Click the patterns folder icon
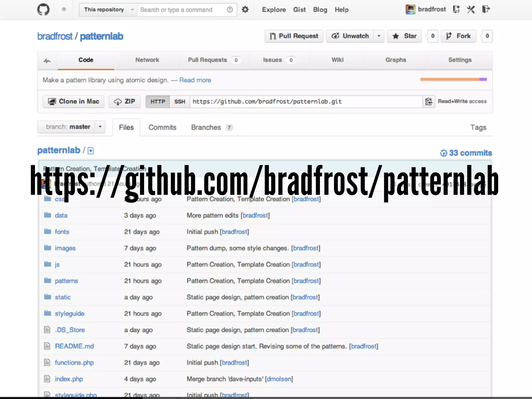The height and width of the screenshot is (399, 532). [48, 281]
